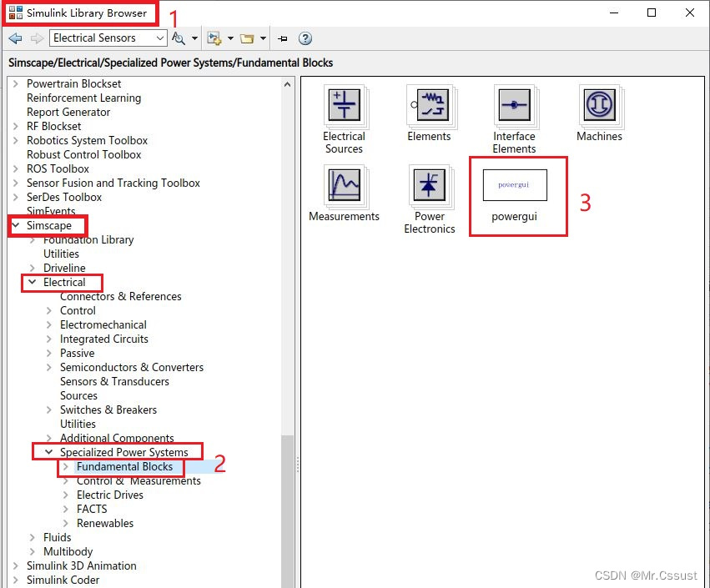This screenshot has height=588, width=710.
Task: Expand the Control node under Electrical
Action: tap(49, 310)
